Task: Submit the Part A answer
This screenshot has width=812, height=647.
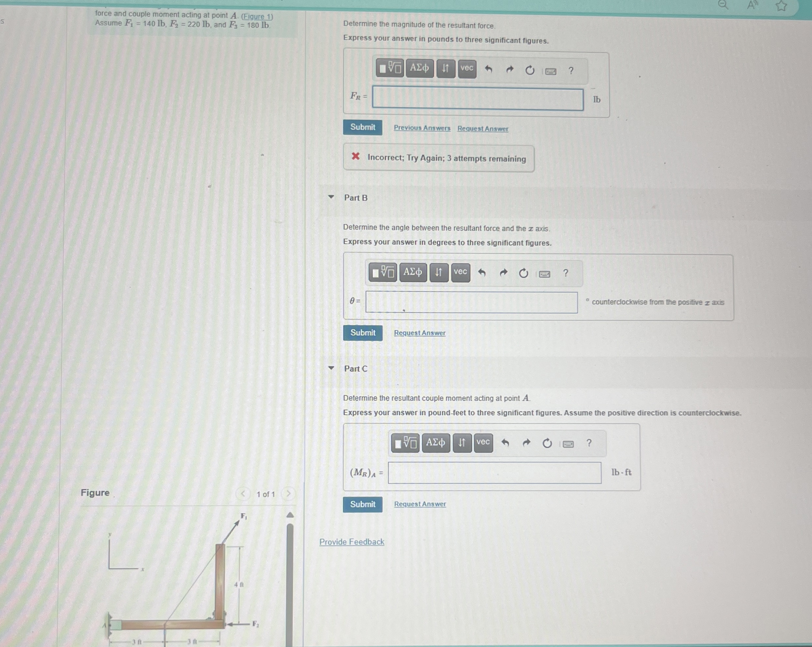Action: [362, 127]
